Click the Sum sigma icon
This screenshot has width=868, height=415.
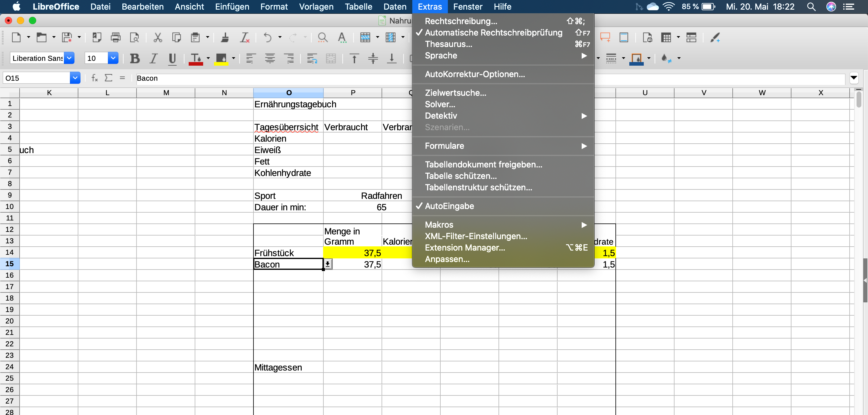coord(108,78)
